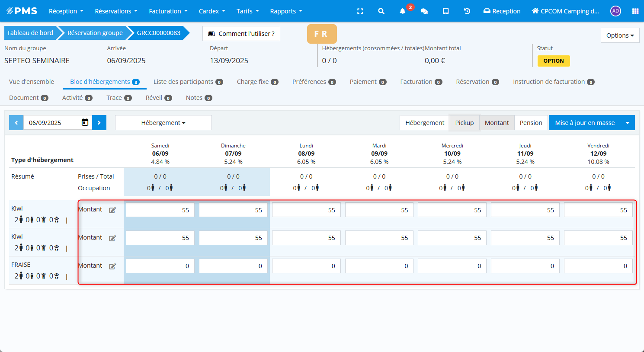644x352 pixels.
Task: Open the notifications bell icon
Action: coord(403,11)
